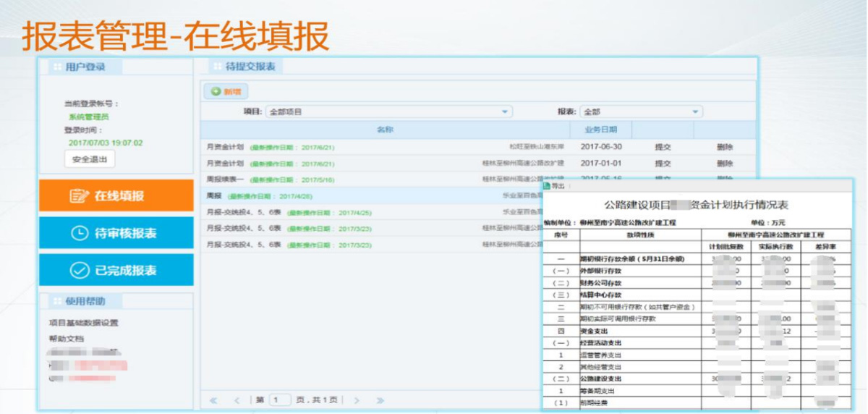Jump to the last page arrow
This screenshot has width=868, height=414.
pos(380,400)
